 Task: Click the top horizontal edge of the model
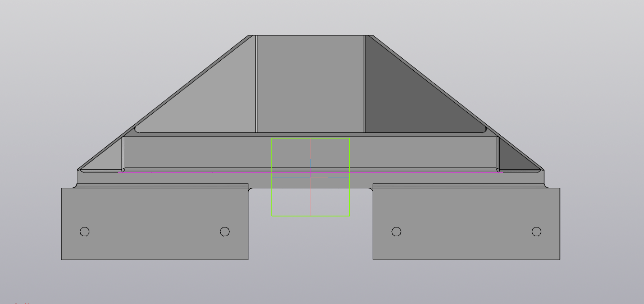click(x=311, y=35)
